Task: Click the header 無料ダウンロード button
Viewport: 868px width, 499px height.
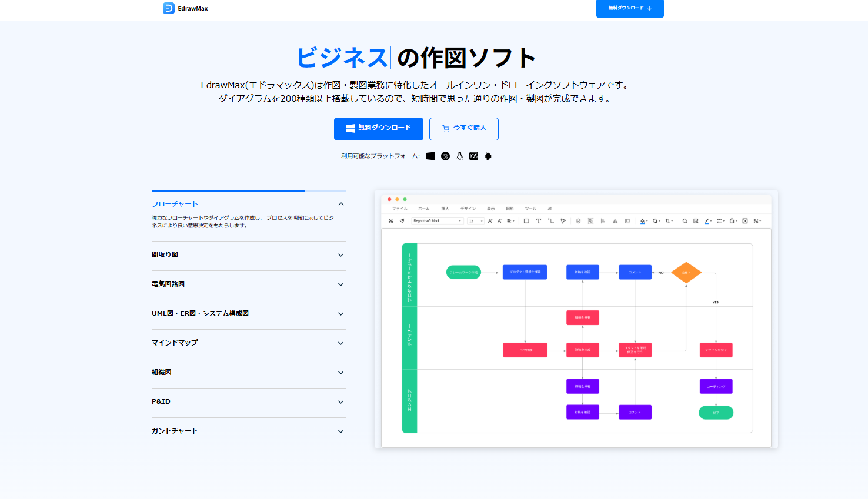Action: coord(630,9)
